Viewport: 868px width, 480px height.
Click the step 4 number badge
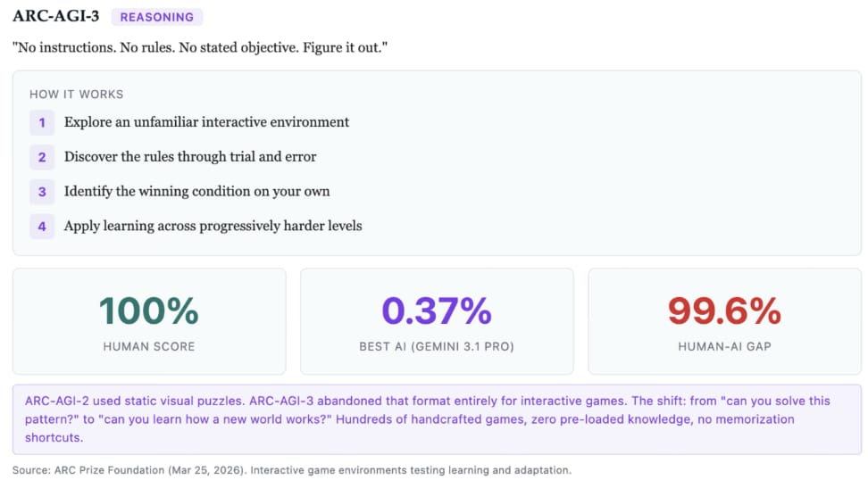pos(42,227)
